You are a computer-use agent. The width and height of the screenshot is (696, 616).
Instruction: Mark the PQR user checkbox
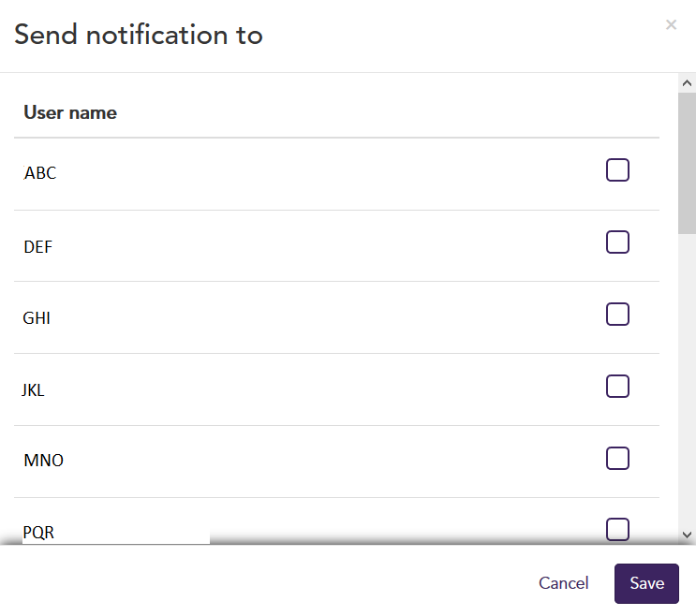coord(617,529)
